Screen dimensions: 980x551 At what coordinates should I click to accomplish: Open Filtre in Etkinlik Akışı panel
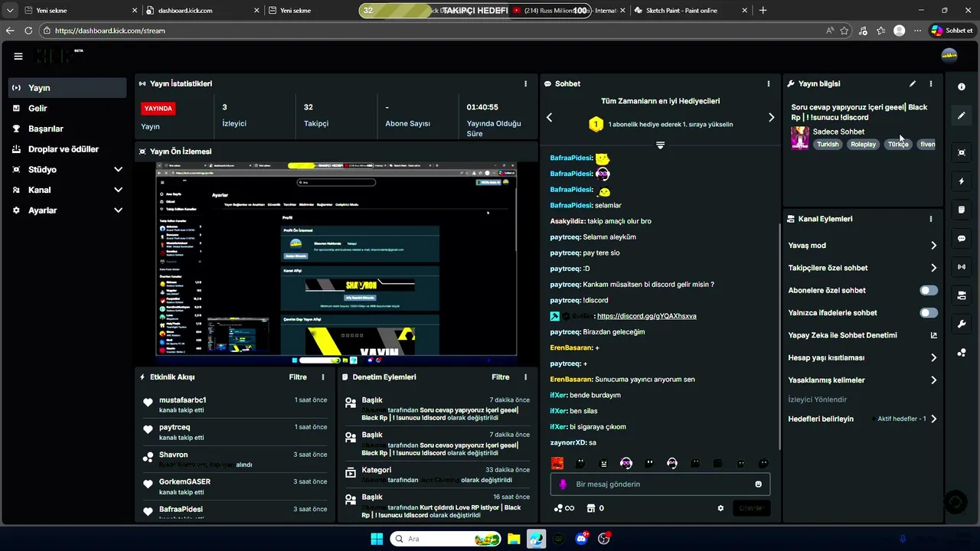(298, 377)
